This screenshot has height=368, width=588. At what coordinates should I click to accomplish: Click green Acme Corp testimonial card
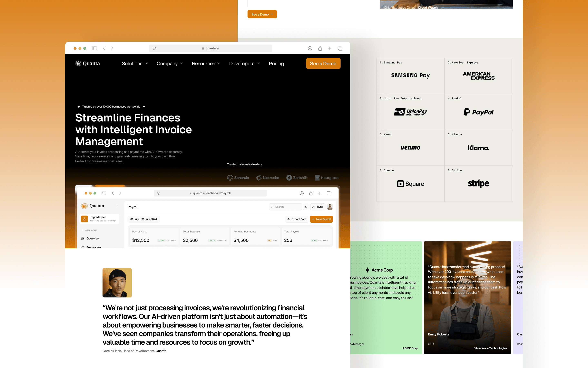point(386,298)
